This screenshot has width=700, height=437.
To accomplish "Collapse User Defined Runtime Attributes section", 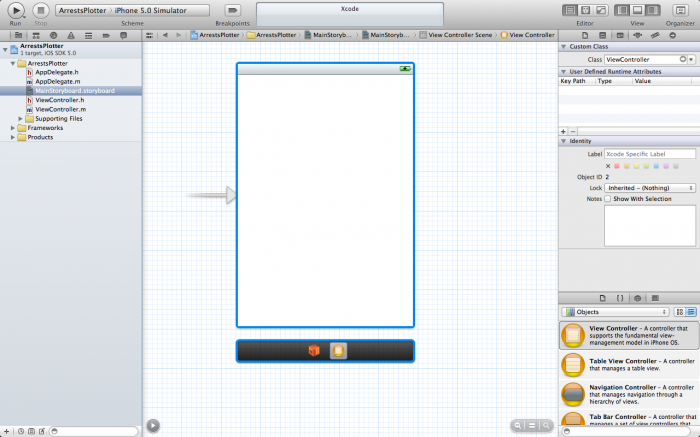I will click(x=563, y=71).
